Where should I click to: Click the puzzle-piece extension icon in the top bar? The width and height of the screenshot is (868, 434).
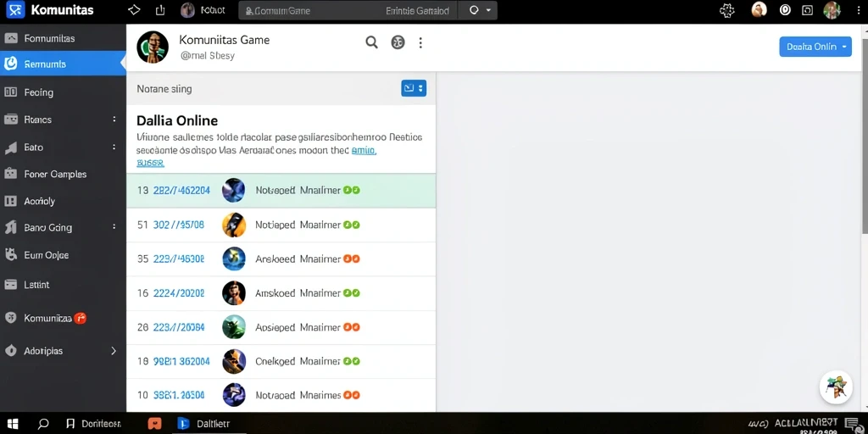click(726, 10)
